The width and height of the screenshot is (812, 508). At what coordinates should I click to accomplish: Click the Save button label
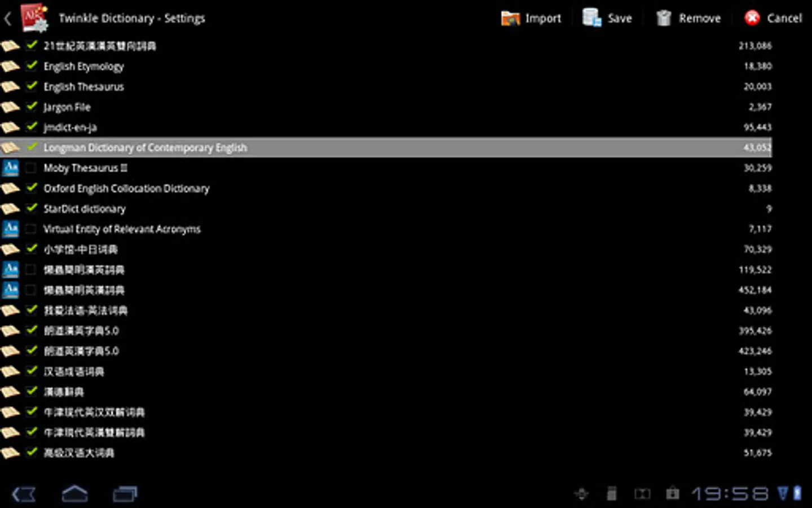pyautogui.click(x=620, y=18)
